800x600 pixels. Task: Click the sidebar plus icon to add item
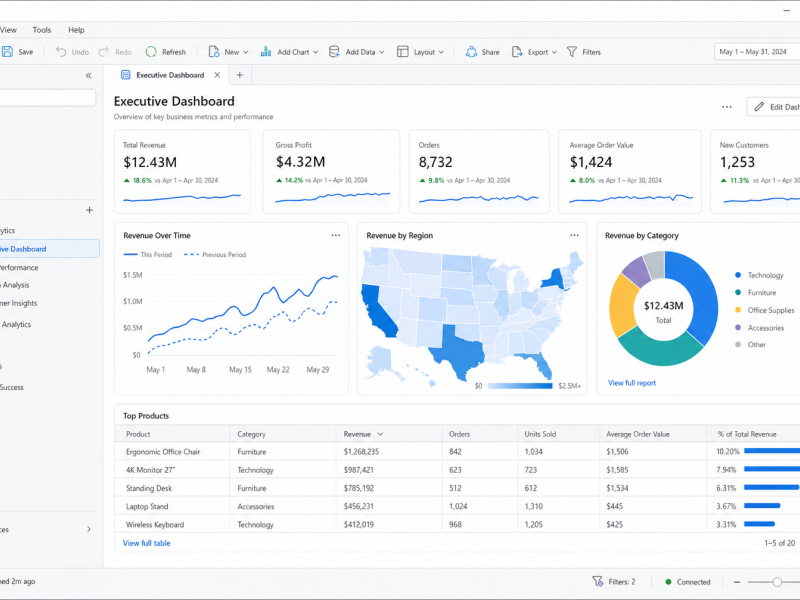[89, 210]
